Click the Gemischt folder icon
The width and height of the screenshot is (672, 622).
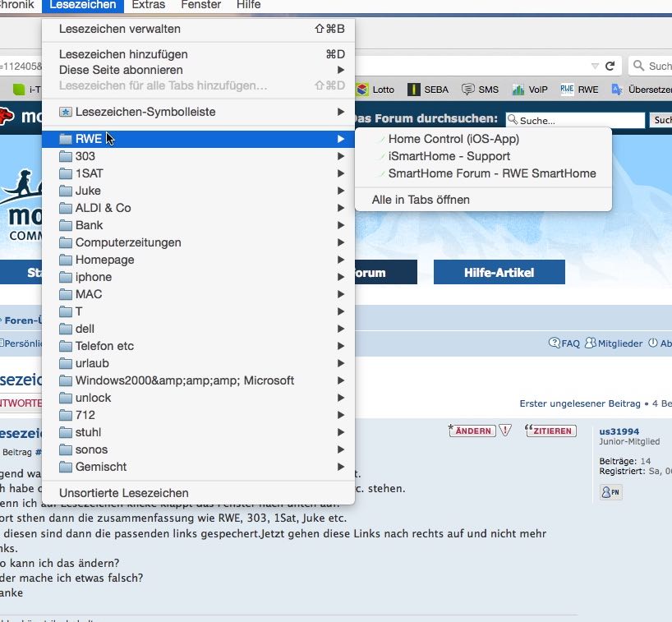pyautogui.click(x=66, y=467)
